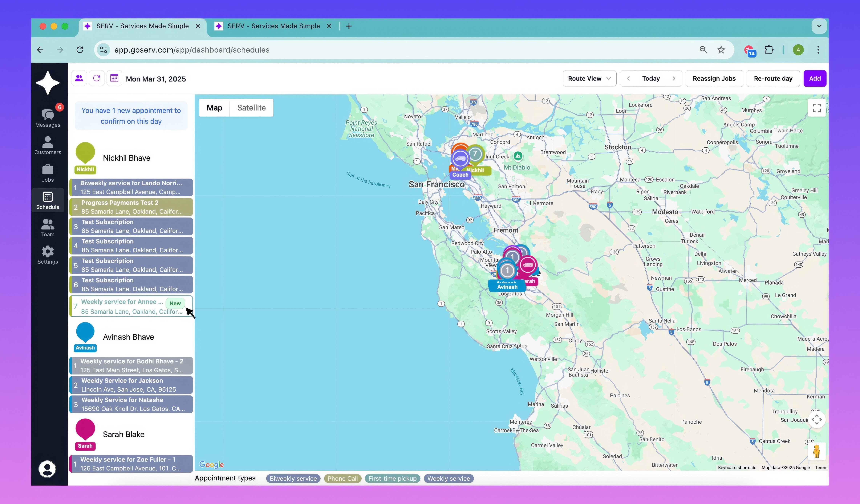The image size is (860, 504).
Task: Click the team members filter icon
Action: [79, 78]
